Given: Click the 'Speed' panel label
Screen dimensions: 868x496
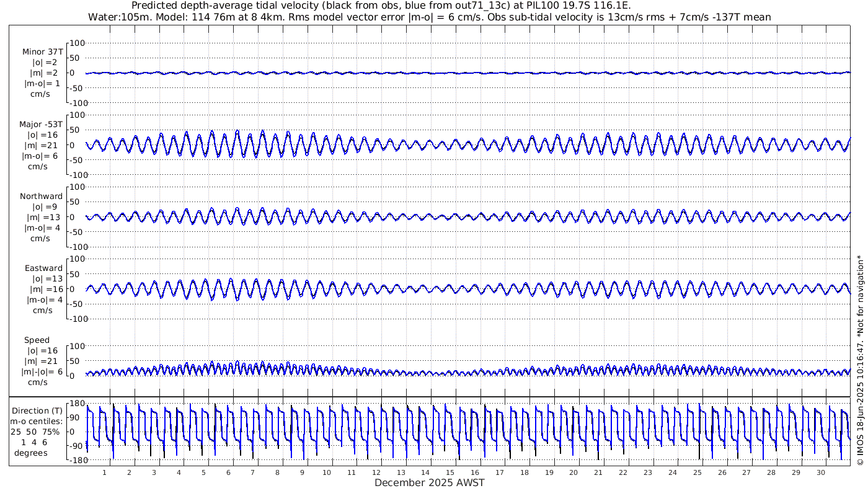Looking at the screenshot, I should click(x=37, y=340).
